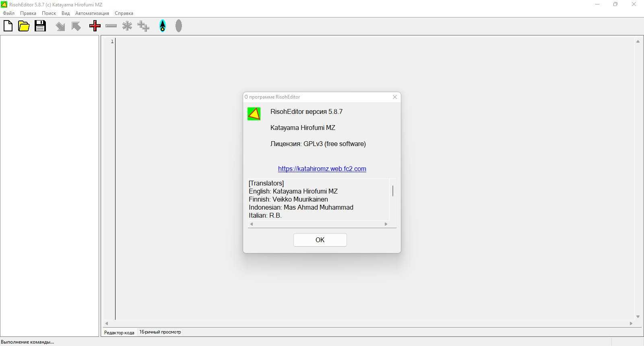This screenshot has height=346, width=644.
Task: Close the About RisohEditor dialog
Action: click(395, 97)
